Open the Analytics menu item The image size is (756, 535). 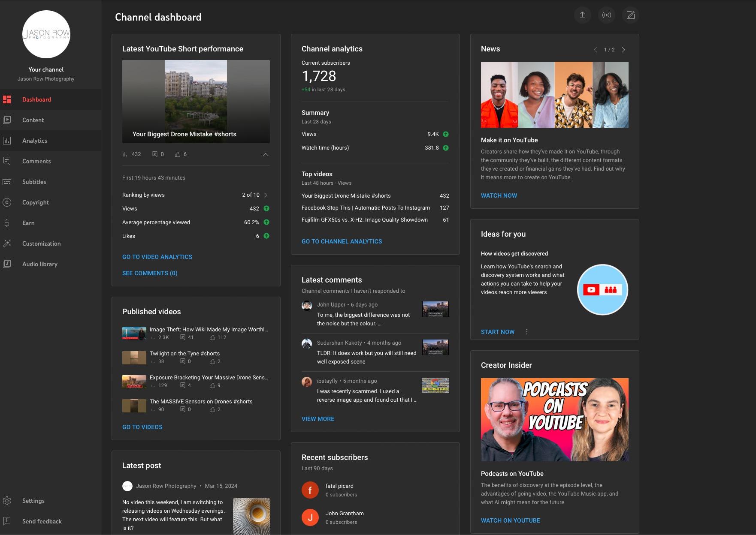tap(50, 141)
